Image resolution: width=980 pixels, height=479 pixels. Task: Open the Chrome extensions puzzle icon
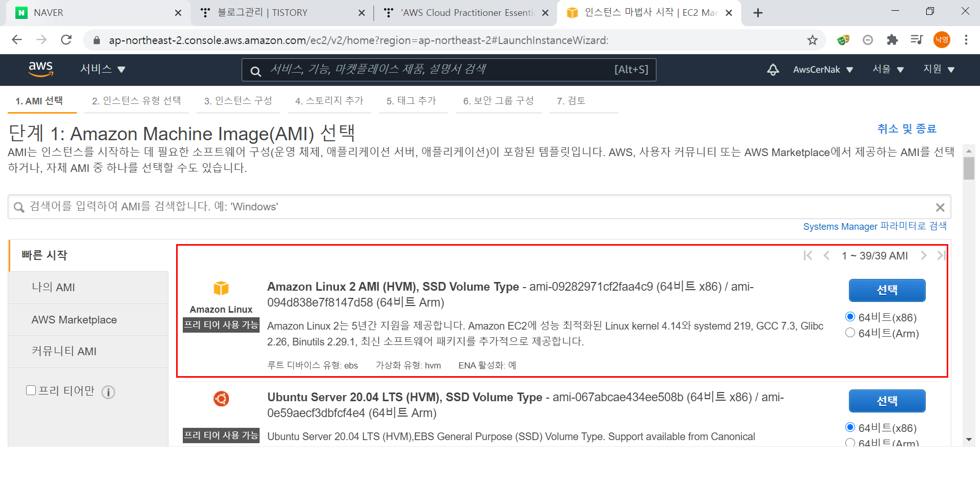(x=892, y=40)
